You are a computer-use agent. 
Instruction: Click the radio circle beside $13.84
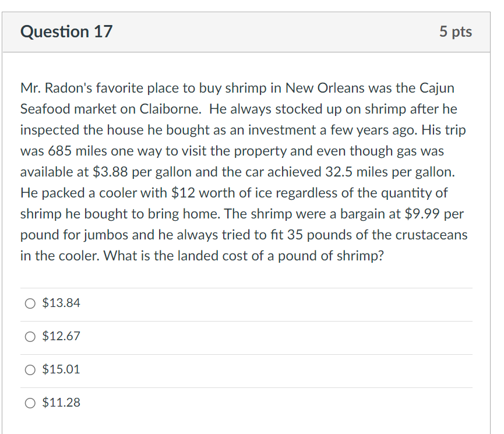(x=29, y=303)
